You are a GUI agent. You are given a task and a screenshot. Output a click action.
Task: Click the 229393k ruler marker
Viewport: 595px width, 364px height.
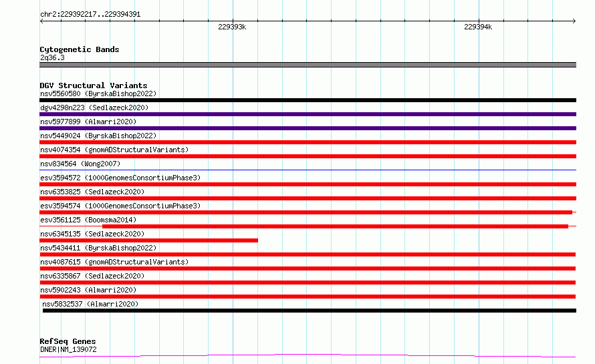pyautogui.click(x=232, y=27)
